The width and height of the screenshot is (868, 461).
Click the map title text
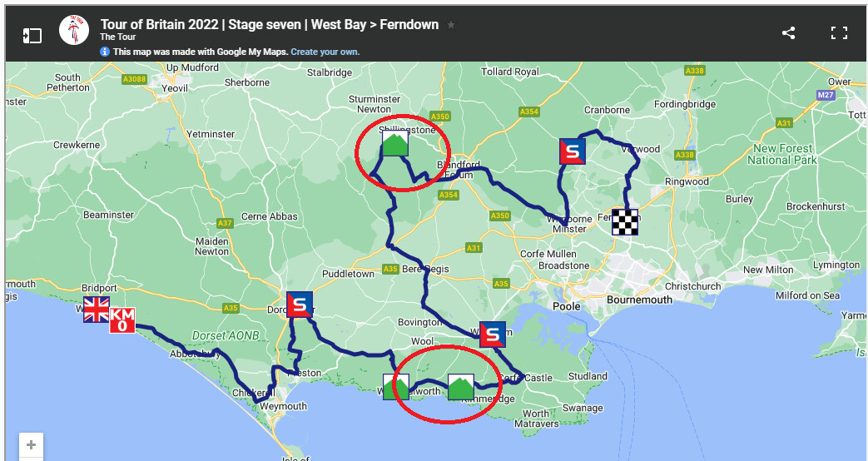pos(270,24)
